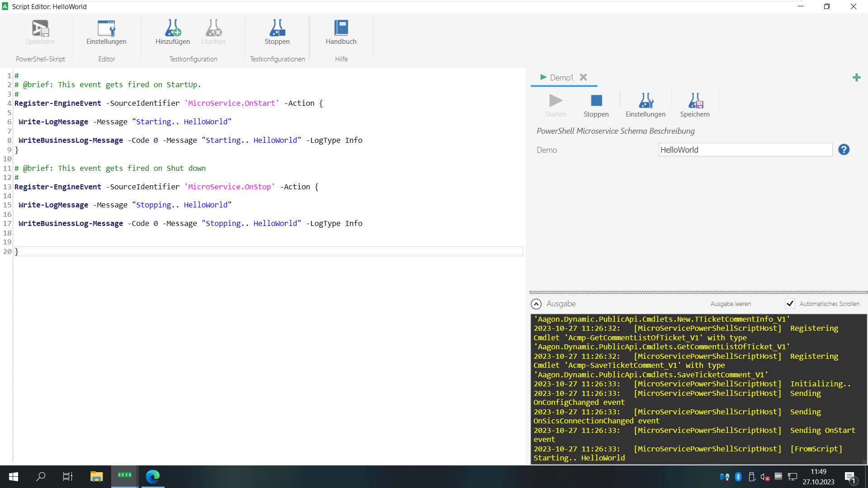
Task: Open the Windows notification center
Action: point(849,477)
